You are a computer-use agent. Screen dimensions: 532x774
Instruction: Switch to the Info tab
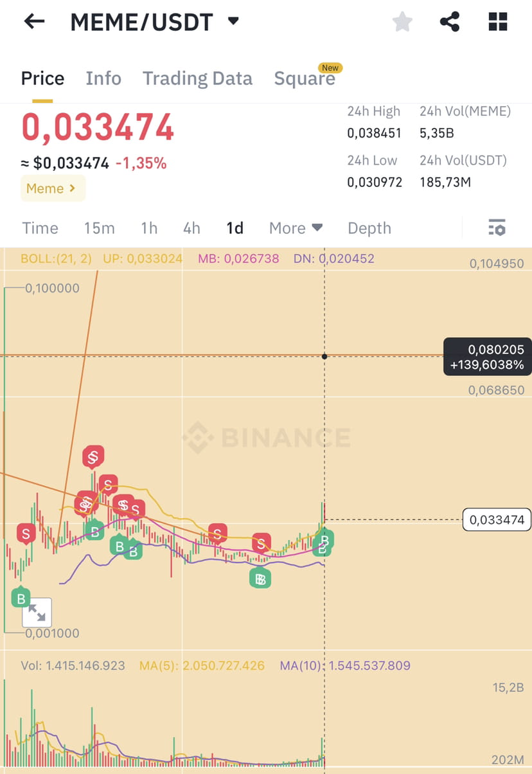pyautogui.click(x=103, y=78)
